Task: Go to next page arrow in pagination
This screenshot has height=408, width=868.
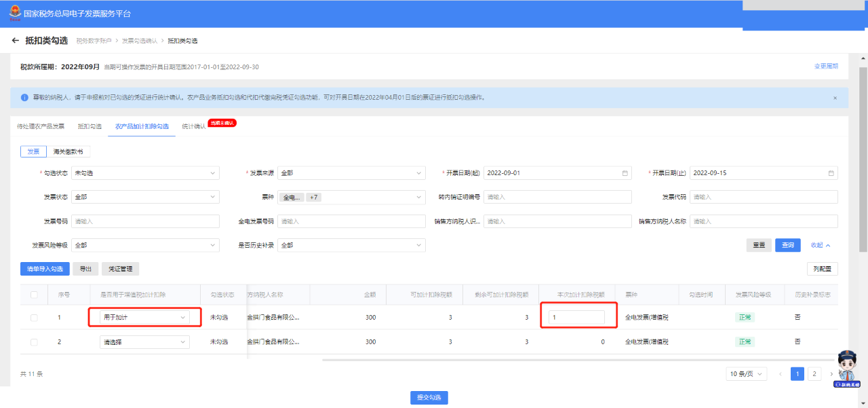Action: point(831,374)
